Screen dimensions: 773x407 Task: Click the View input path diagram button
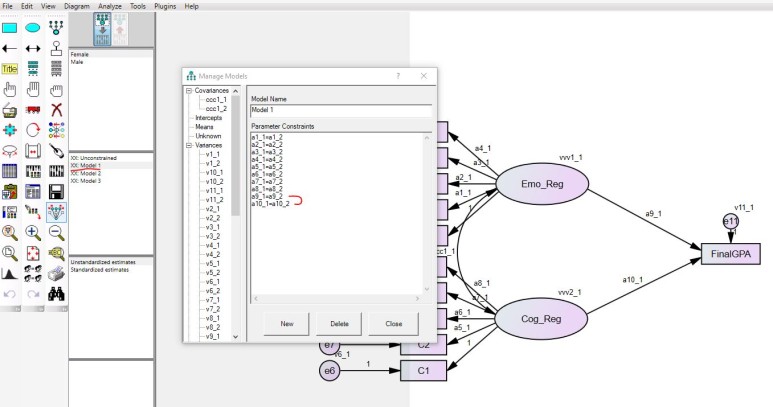coord(103,30)
